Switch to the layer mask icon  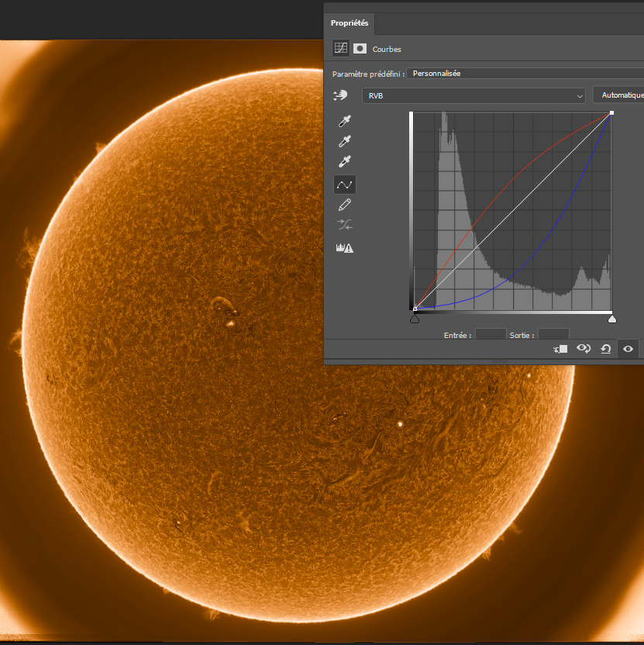tap(360, 48)
